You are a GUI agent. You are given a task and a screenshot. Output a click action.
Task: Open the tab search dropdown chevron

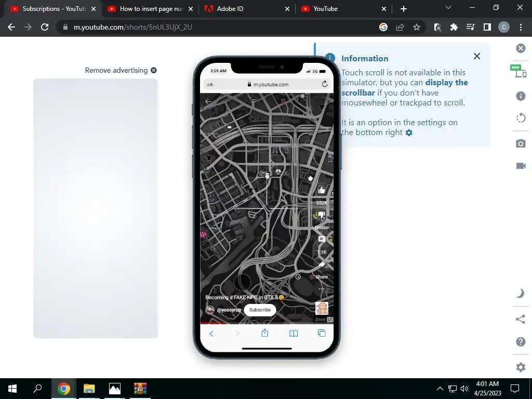448,7
